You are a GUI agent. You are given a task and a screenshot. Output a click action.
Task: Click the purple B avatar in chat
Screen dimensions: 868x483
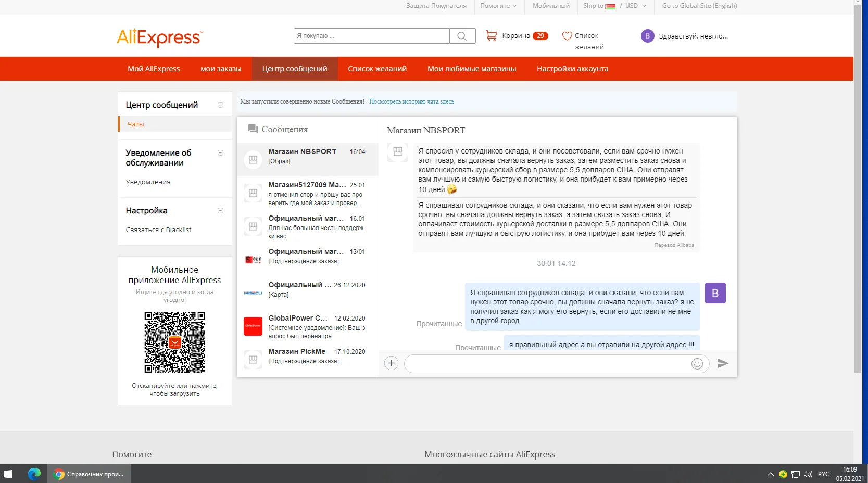715,293
